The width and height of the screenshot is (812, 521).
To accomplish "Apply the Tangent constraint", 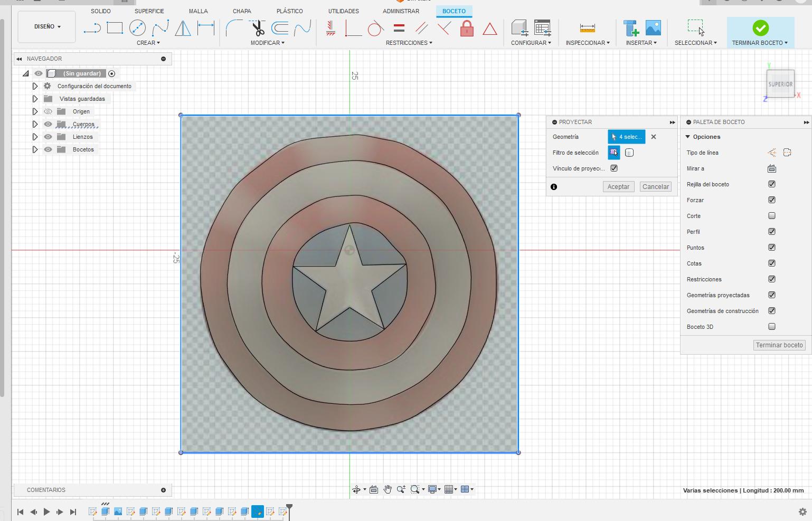I will (375, 28).
